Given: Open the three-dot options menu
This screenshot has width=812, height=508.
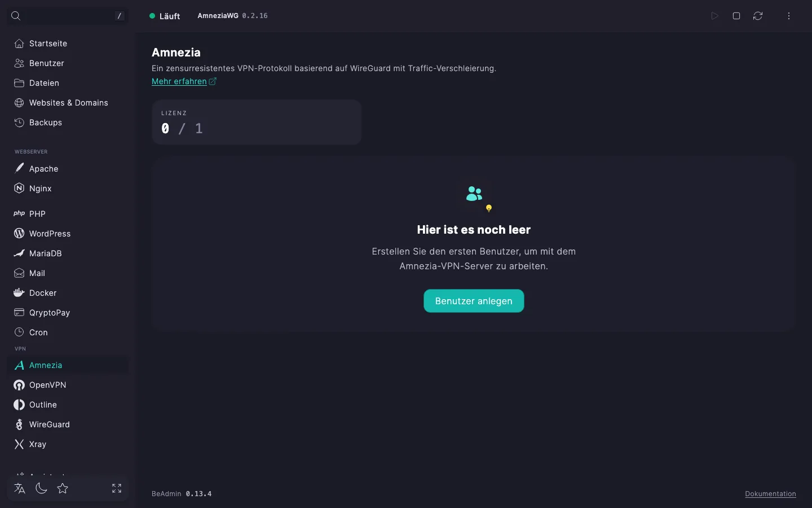Looking at the screenshot, I should pos(789,16).
